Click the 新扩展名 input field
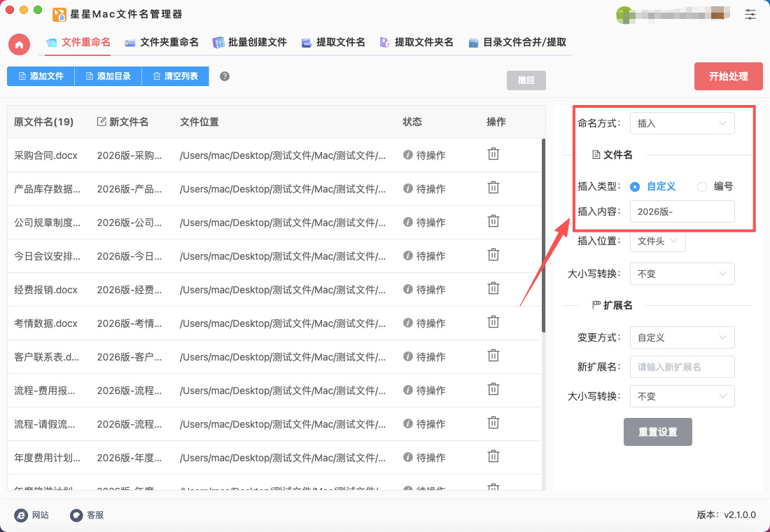 (x=682, y=367)
